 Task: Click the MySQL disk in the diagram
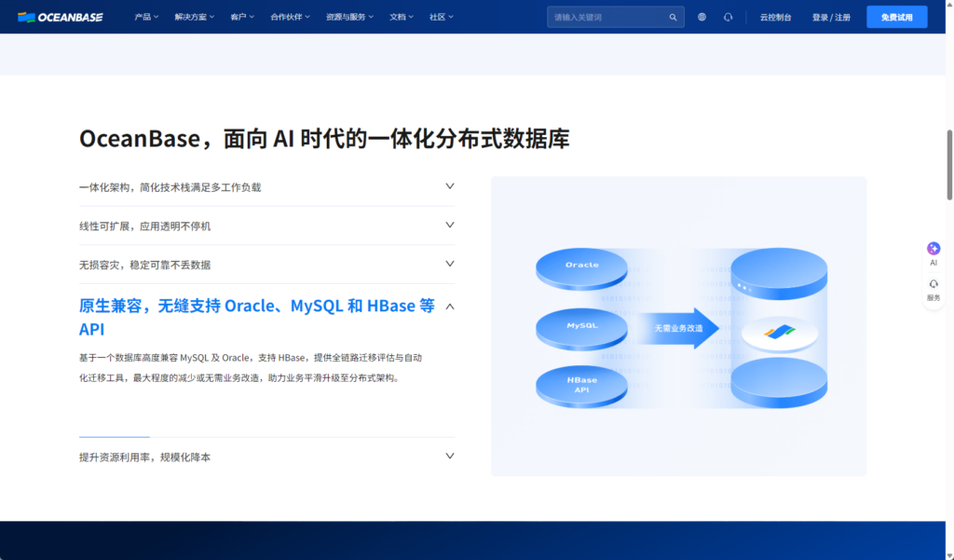tap(581, 329)
